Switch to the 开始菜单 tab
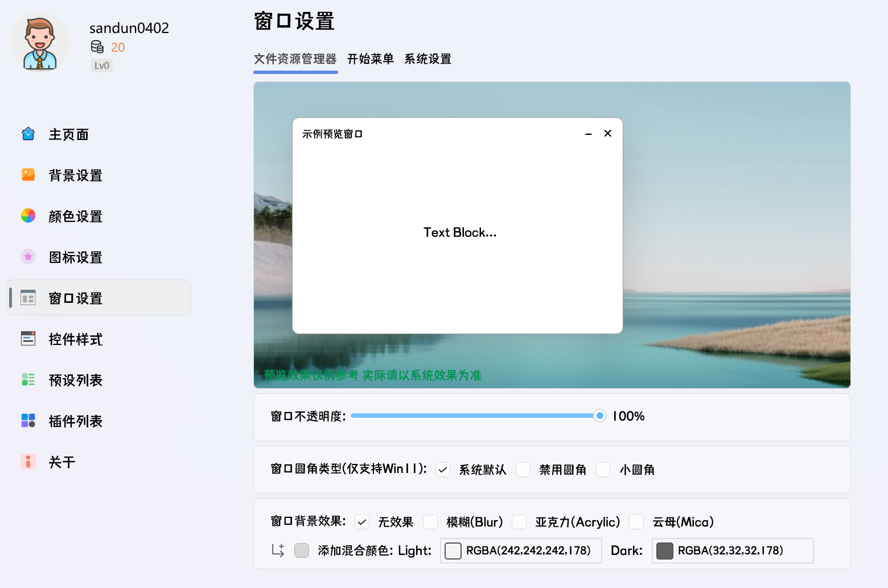The height and width of the screenshot is (588, 888). [371, 59]
